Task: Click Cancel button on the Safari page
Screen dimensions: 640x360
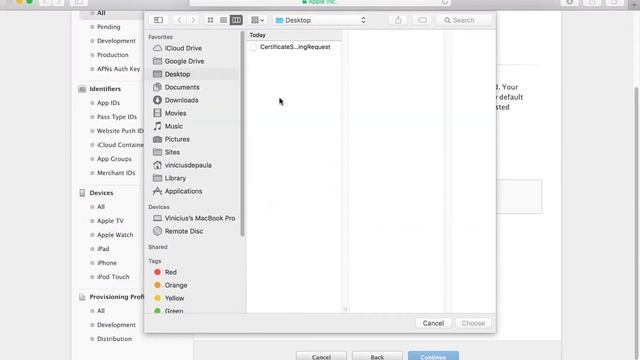Action: (321, 356)
